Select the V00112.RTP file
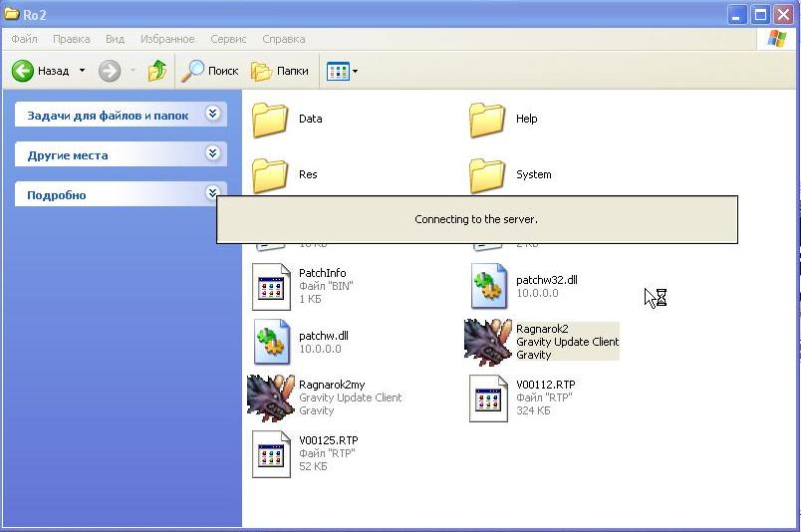Screen dimensions: 801x532 tap(489, 399)
